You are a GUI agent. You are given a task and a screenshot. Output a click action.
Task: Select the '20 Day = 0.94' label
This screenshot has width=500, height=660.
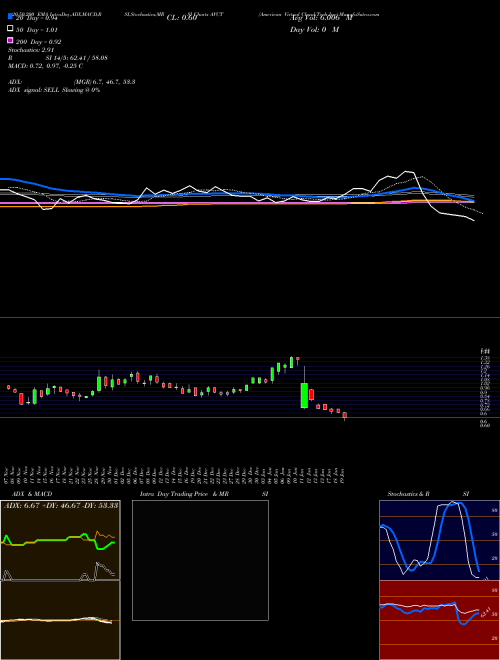point(36,18)
